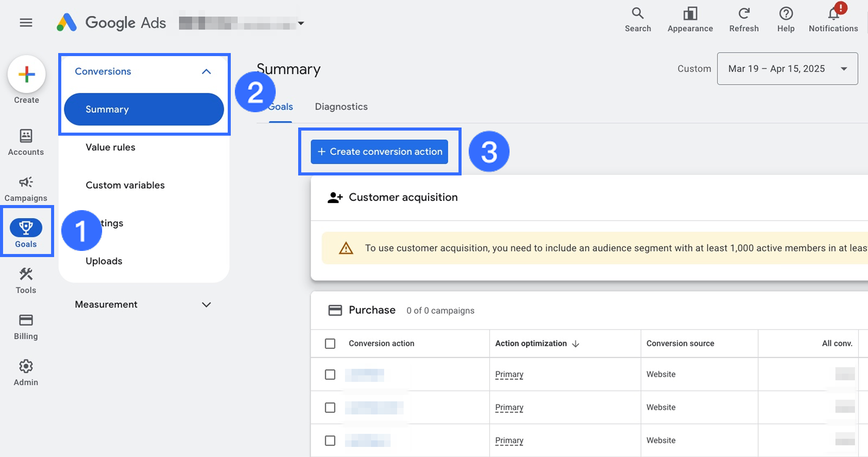Screen dimensions: 868x457
Task: Open the Tools section
Action: [x=26, y=280]
